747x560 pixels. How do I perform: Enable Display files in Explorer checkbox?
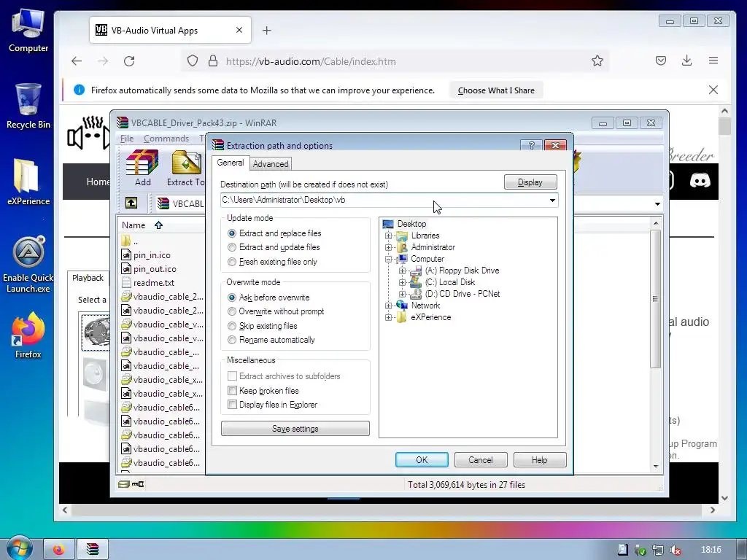(233, 405)
